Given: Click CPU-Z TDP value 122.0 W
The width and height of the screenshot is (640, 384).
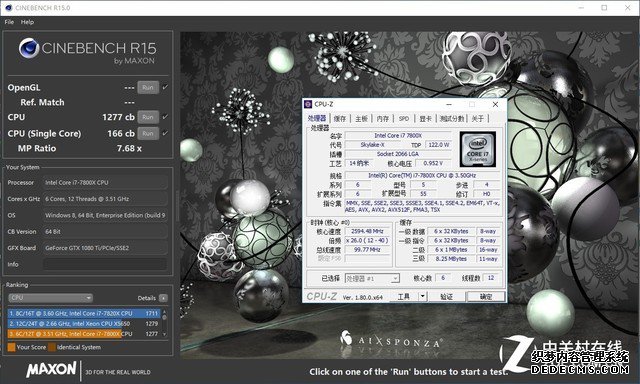Looking at the screenshot, I should (x=439, y=145).
